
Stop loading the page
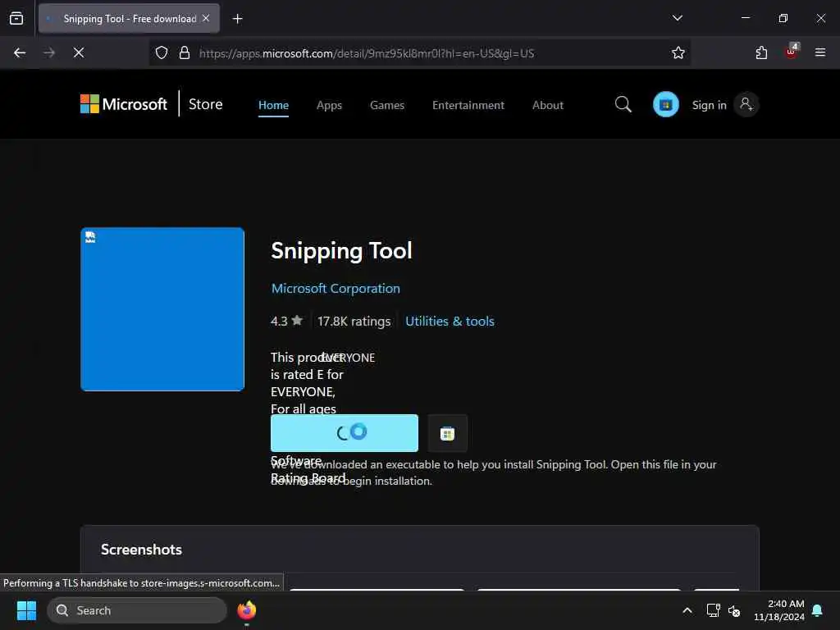(x=79, y=52)
